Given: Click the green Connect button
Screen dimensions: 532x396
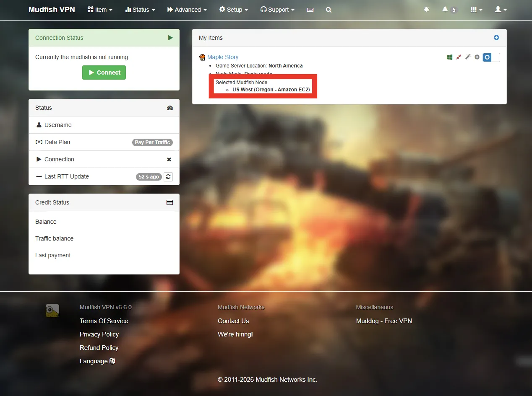Looking at the screenshot, I should pos(104,72).
